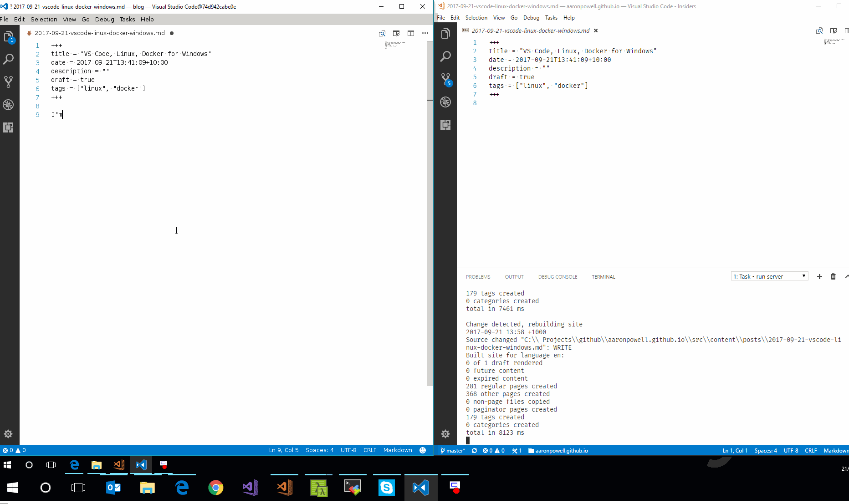Change language mode Markdown in left status bar
The image size is (849, 504).
pyautogui.click(x=398, y=450)
